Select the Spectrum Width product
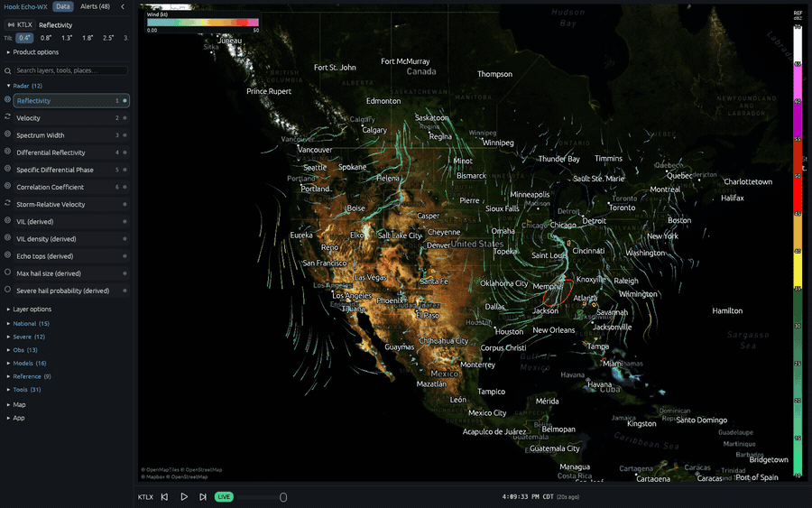The width and height of the screenshot is (812, 508). (71, 135)
